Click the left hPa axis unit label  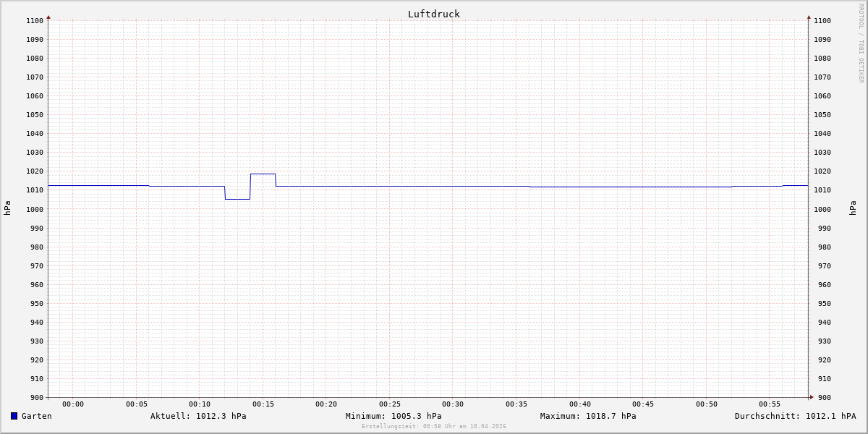7,208
